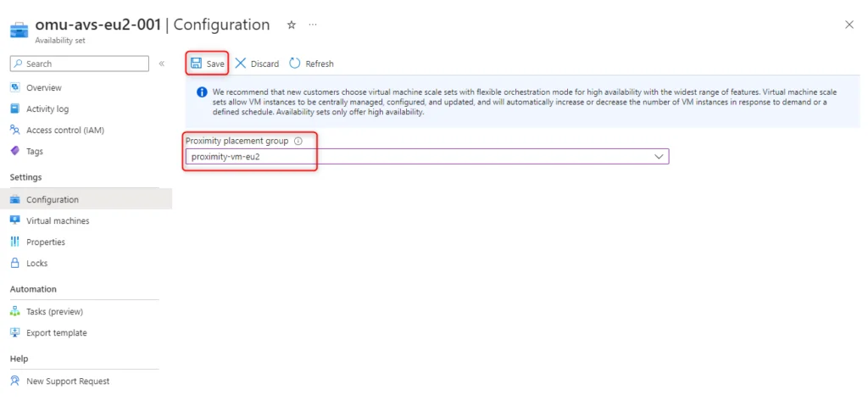Click the Access control (IAM) icon

[15, 131]
